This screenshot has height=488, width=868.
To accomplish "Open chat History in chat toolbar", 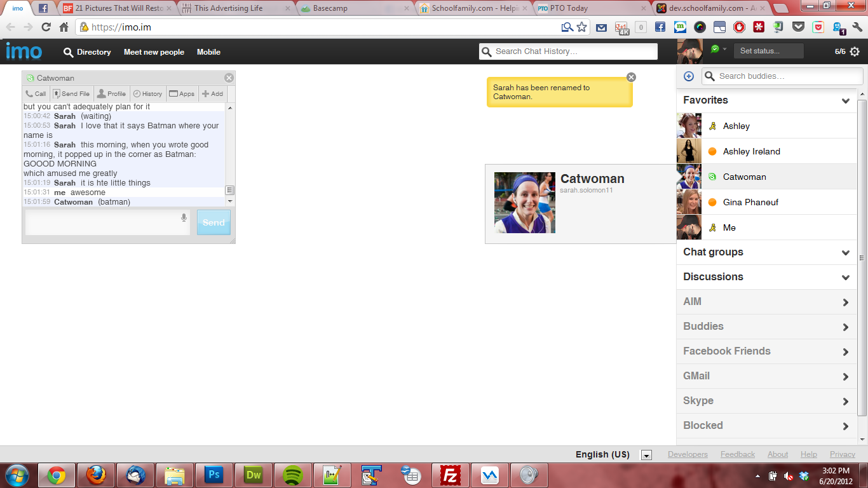I will coord(147,94).
